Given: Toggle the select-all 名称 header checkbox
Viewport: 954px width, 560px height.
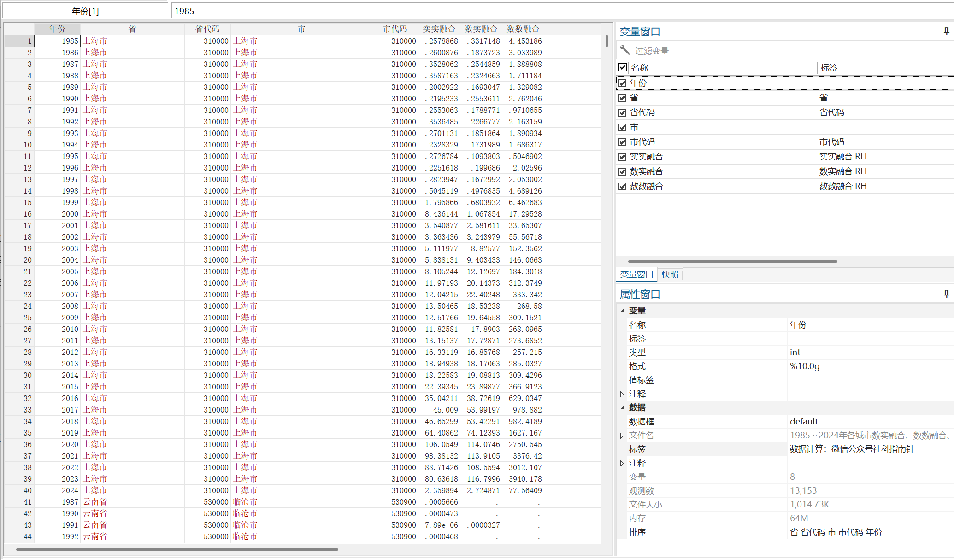Looking at the screenshot, I should [623, 67].
